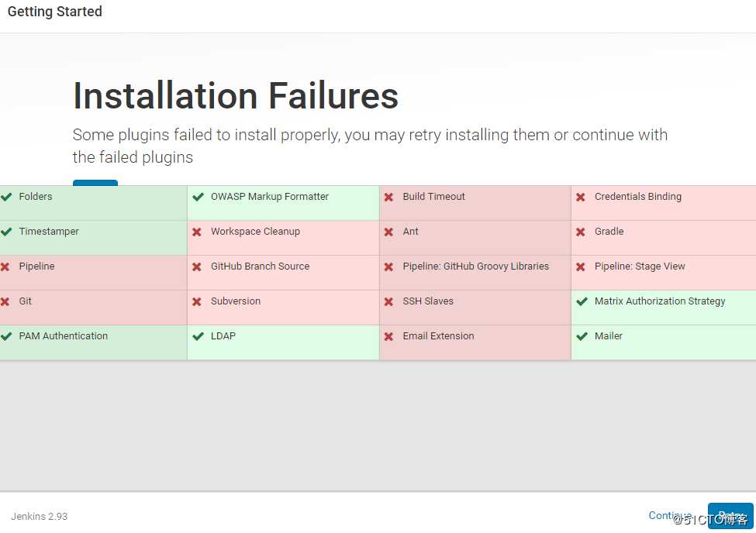Click the green checkmark beside Folders
The image size is (756, 533).
tap(6, 197)
